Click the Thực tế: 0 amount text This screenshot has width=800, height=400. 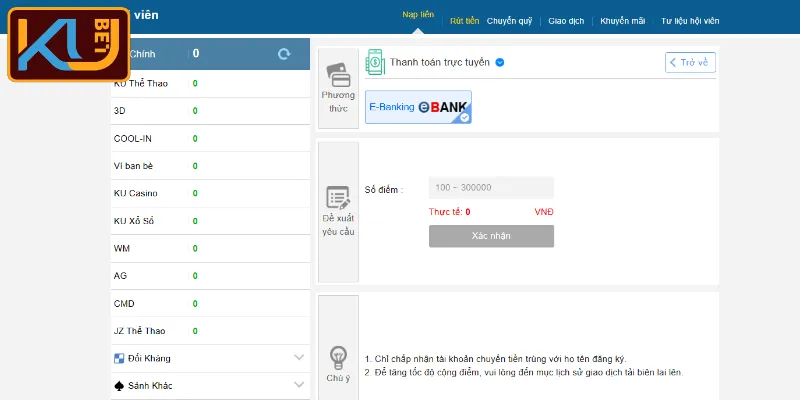[449, 212]
